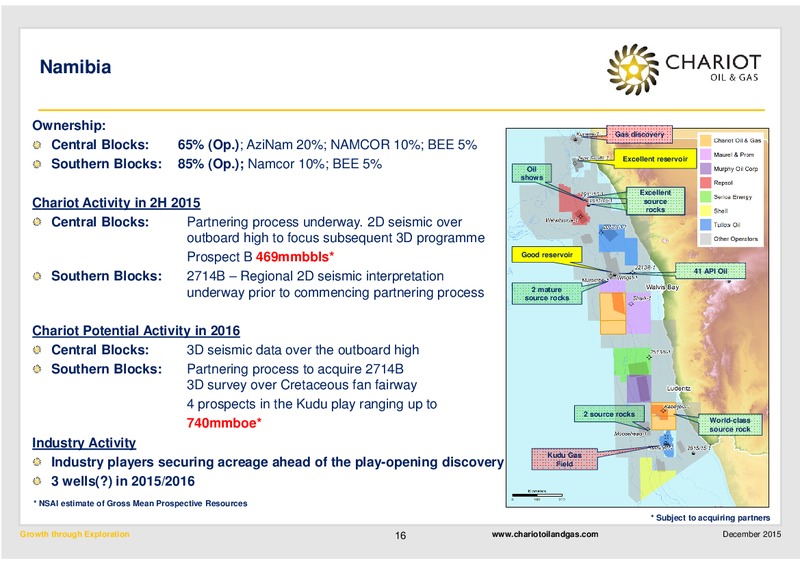Open the www.chariotoilandgas.com link
Viewport: 800px width, 565px height.
(545, 534)
